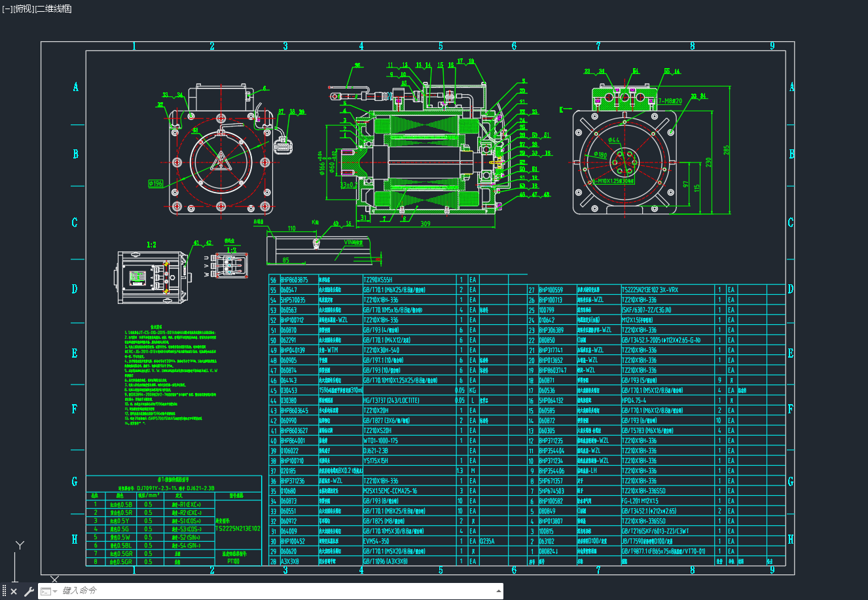
Task: Open the [-] viewport controls menu
Action: point(7,9)
